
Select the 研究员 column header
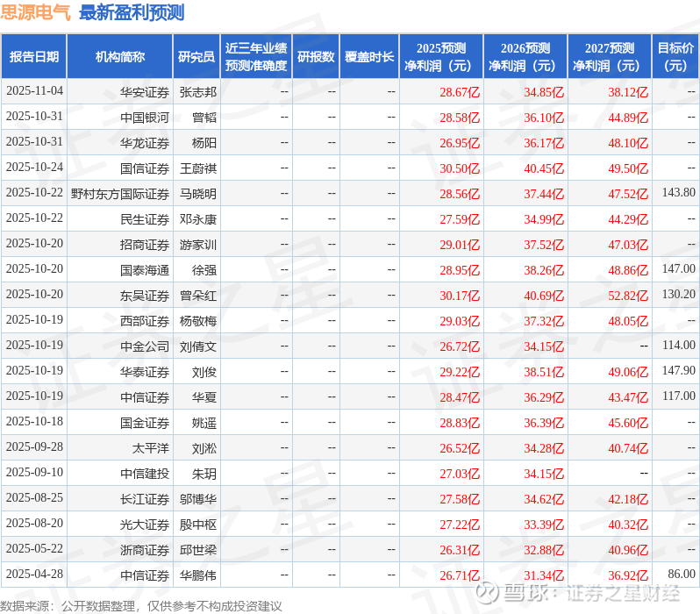tap(196, 57)
